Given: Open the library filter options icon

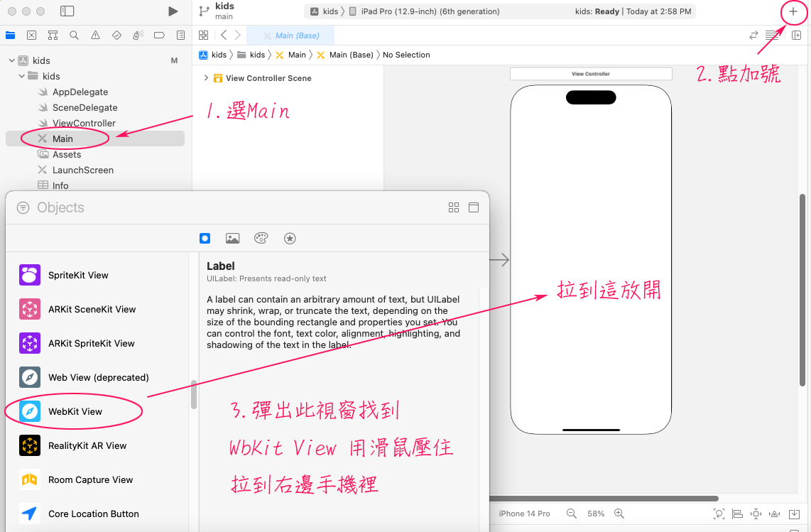Looking at the screenshot, I should [23, 207].
